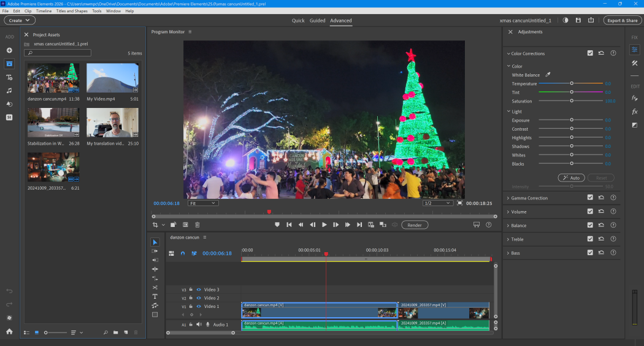Switch to the Quick tab

tap(298, 20)
